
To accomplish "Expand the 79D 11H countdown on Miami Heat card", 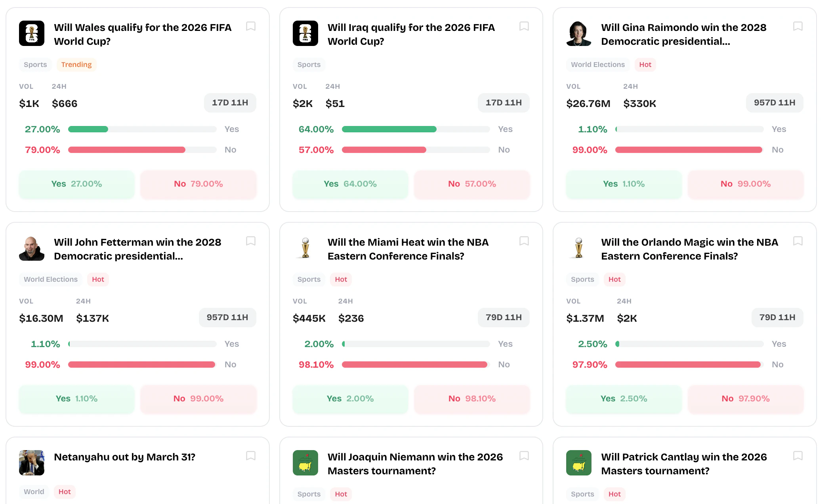I will [504, 317].
